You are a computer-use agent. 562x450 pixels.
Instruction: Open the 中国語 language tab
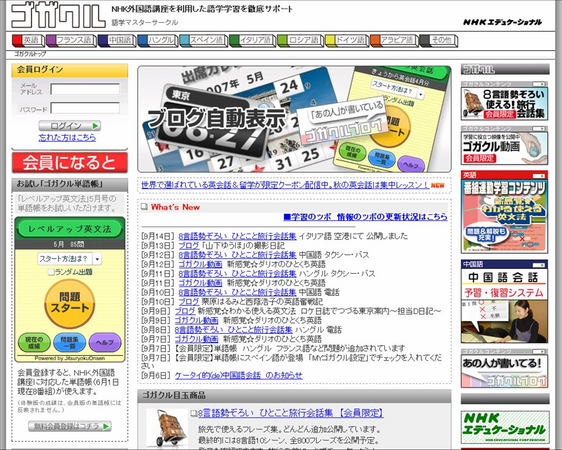[117, 40]
